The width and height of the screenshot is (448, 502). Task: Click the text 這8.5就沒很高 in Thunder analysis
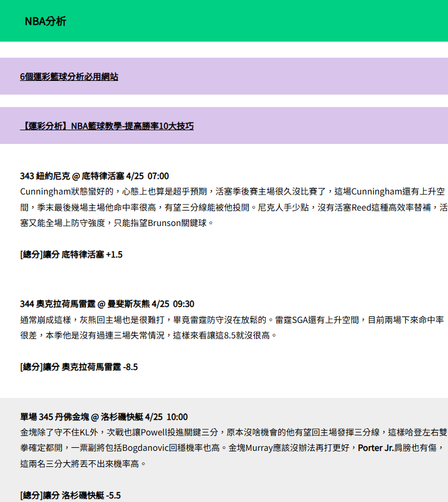click(245, 335)
